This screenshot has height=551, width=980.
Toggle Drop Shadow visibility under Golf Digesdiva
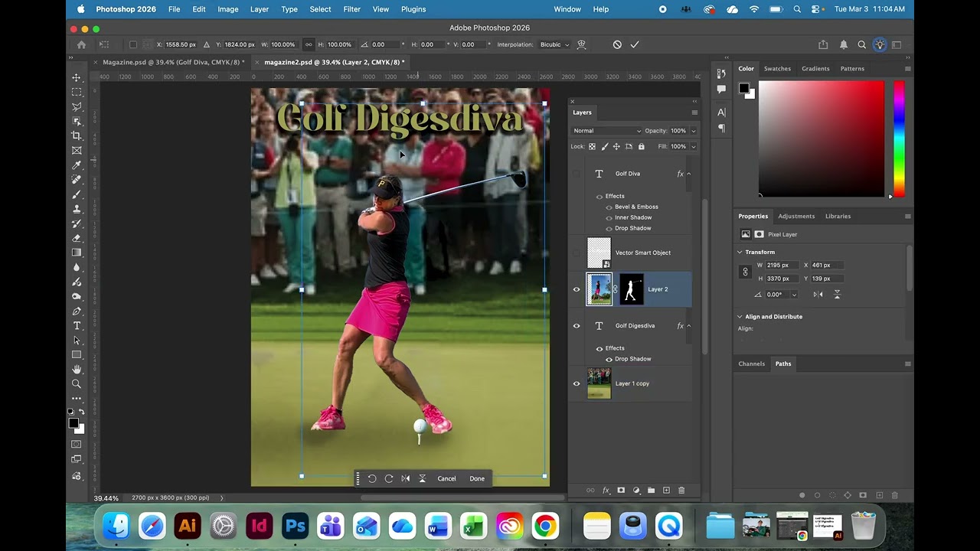(x=609, y=359)
